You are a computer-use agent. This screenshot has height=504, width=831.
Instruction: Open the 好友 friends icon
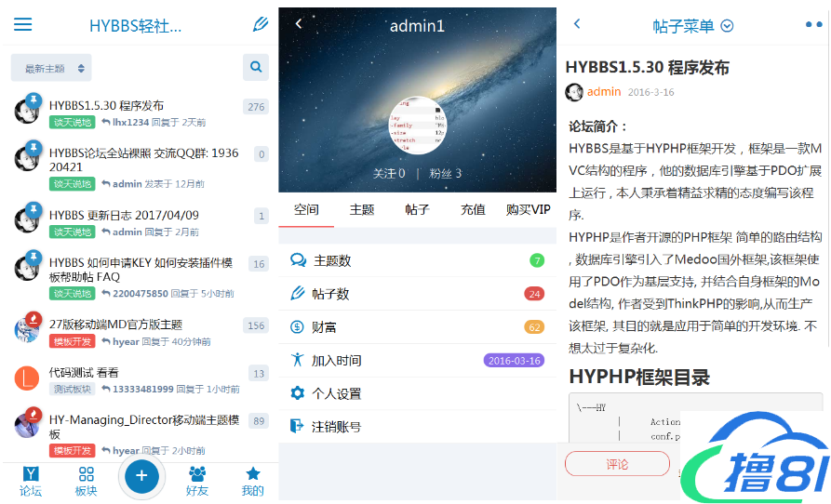coord(197,481)
